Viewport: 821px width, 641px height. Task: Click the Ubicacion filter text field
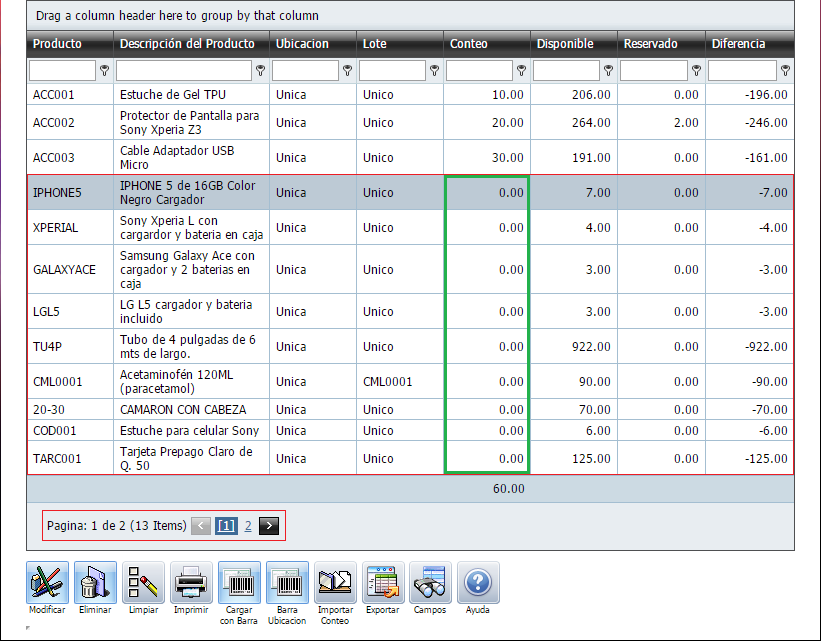(x=305, y=71)
